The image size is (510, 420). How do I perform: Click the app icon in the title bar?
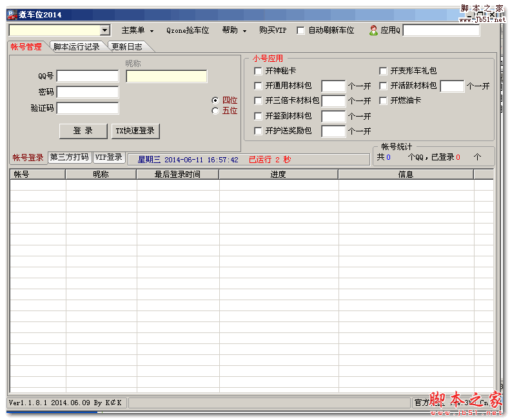click(12, 15)
